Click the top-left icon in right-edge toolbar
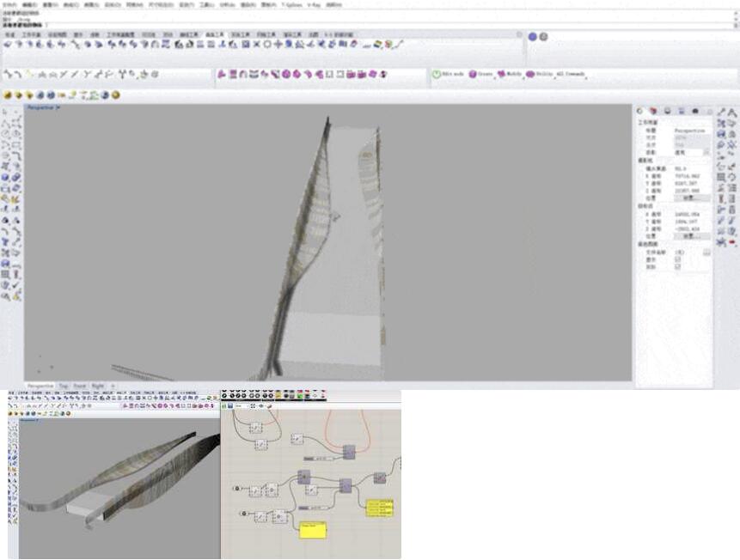Screen dimensions: 740x560 [x=721, y=113]
